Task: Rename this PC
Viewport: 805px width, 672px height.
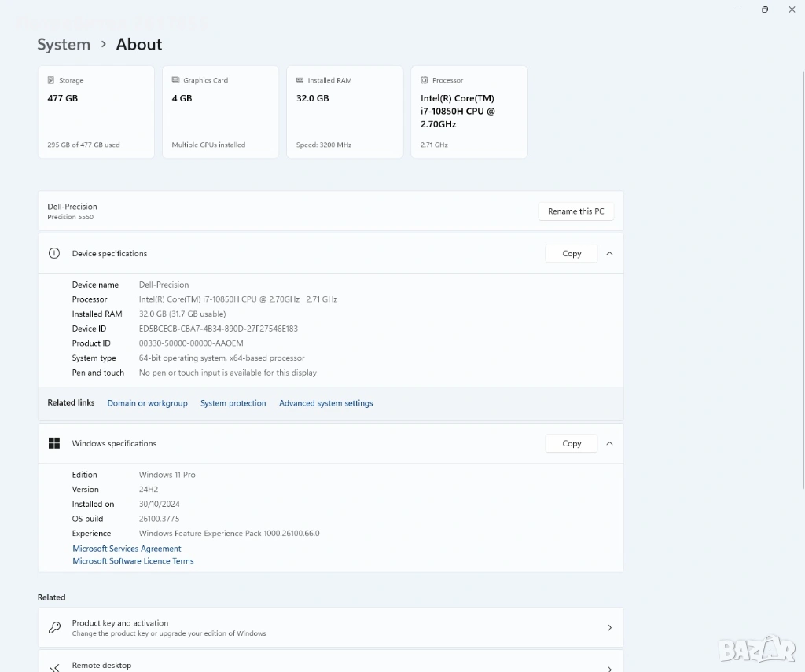Action: click(575, 211)
